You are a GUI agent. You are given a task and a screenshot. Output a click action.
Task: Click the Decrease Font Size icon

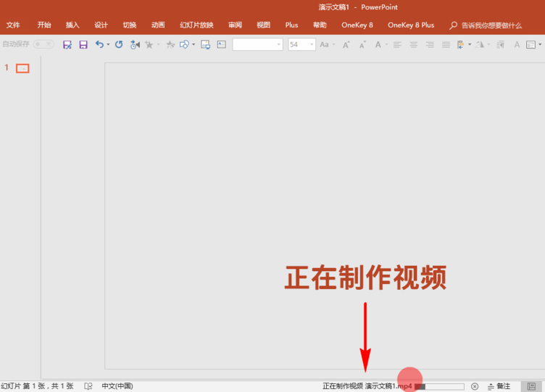[361, 45]
